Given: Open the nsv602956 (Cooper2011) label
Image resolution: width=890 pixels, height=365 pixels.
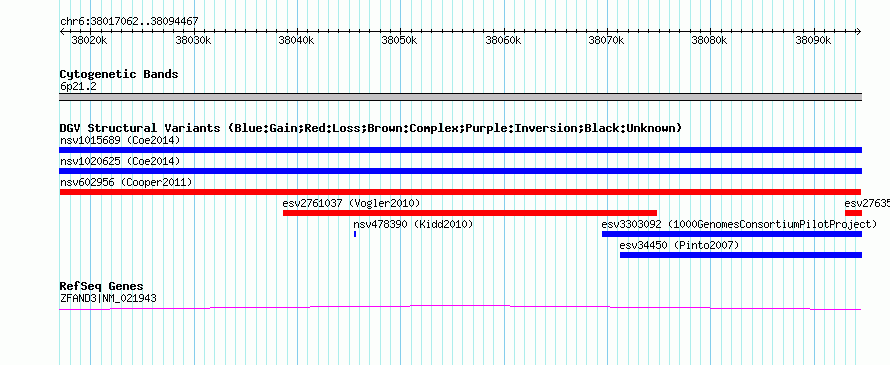Looking at the screenshot, I should pos(126,182).
